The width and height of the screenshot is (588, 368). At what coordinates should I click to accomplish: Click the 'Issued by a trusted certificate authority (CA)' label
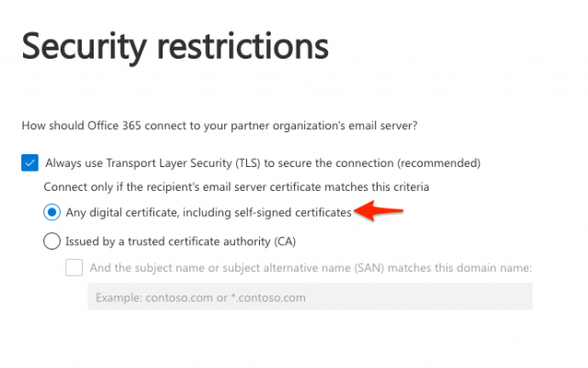pyautogui.click(x=181, y=241)
